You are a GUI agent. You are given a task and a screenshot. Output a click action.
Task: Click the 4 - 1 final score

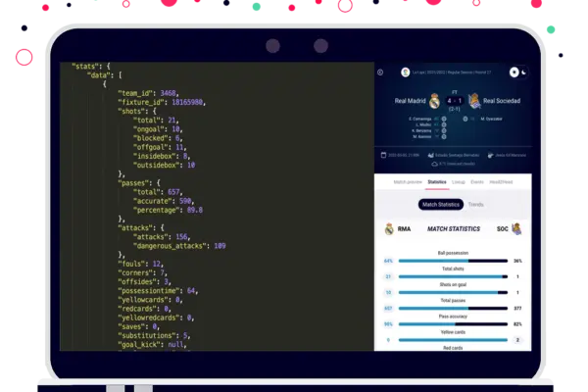click(455, 101)
